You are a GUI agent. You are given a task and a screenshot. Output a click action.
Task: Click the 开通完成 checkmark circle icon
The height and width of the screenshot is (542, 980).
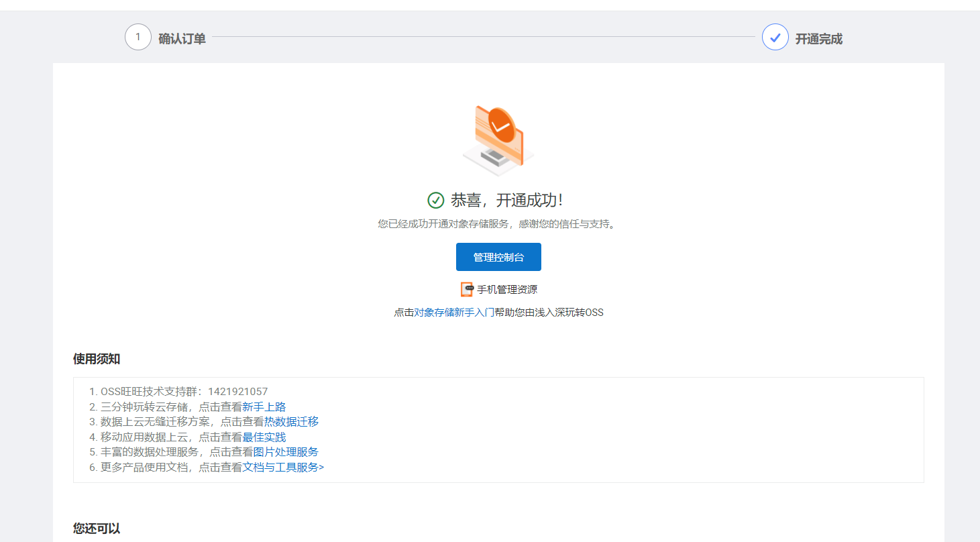775,37
